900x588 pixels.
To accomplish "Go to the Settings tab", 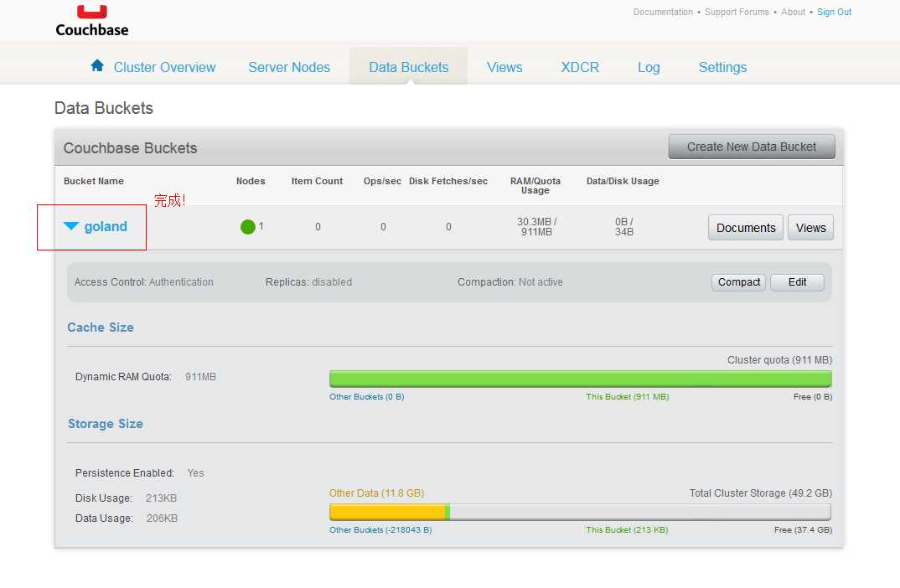I will tap(722, 67).
